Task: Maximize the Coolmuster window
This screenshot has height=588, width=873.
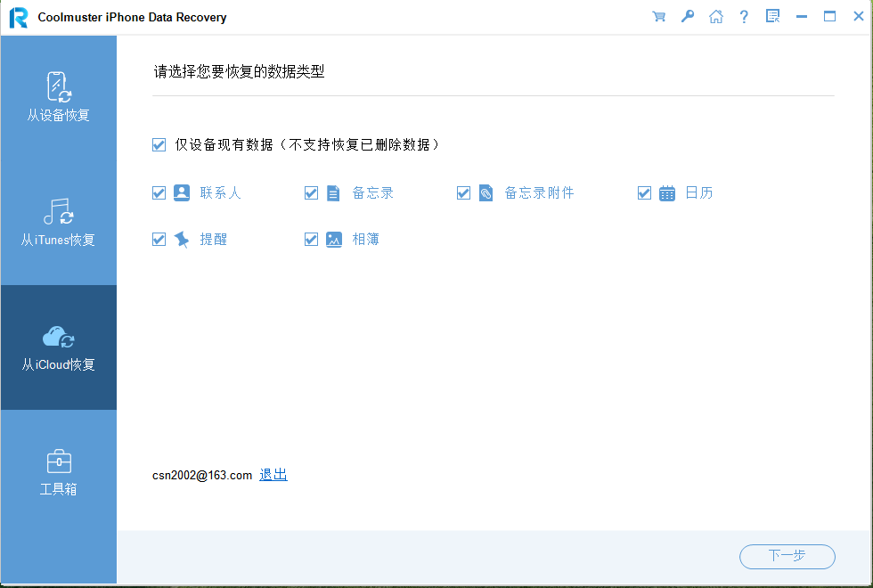Action: (x=829, y=17)
